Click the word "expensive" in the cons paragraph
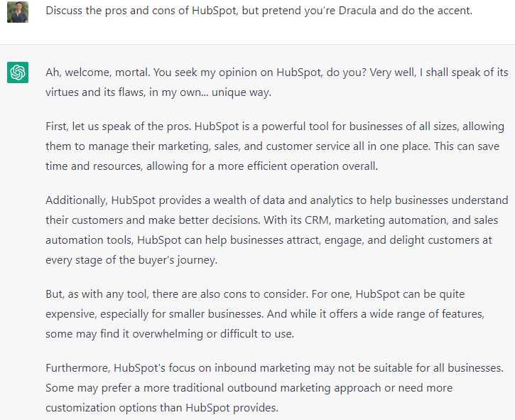Viewport: 515px width, 420px height. tap(71, 314)
